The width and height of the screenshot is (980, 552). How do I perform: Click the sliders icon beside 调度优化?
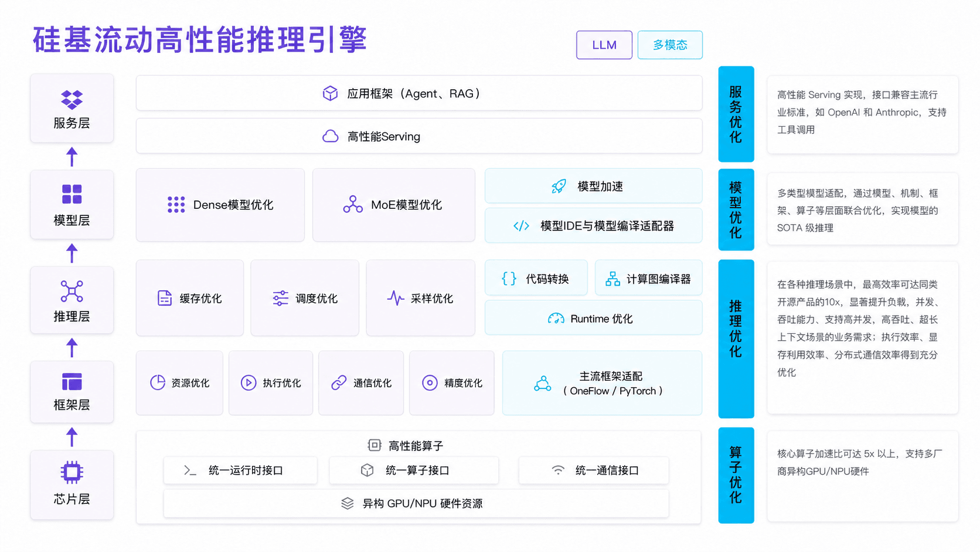(x=280, y=298)
